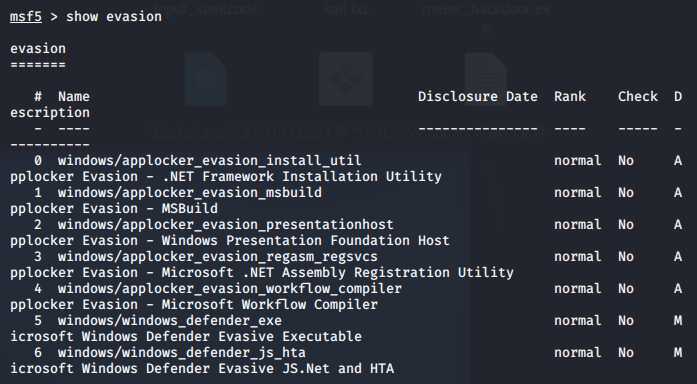Click the 'show evasion' command text

pyautogui.click(x=114, y=17)
